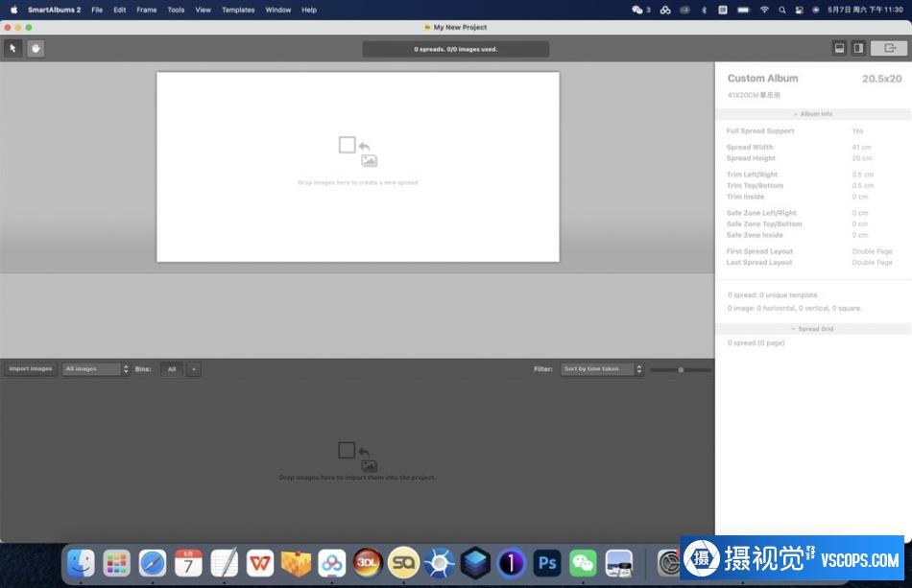Open Calendar from the Dock
The width and height of the screenshot is (912, 588).
[x=188, y=562]
